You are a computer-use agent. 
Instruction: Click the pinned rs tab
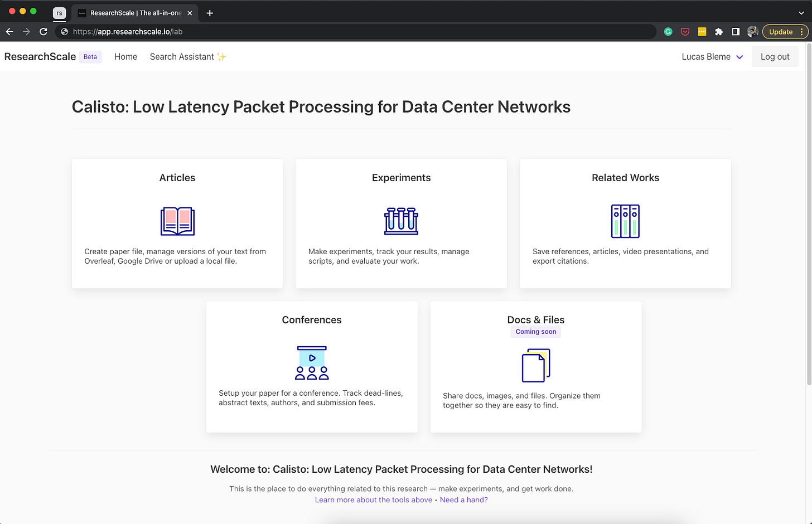tap(59, 13)
